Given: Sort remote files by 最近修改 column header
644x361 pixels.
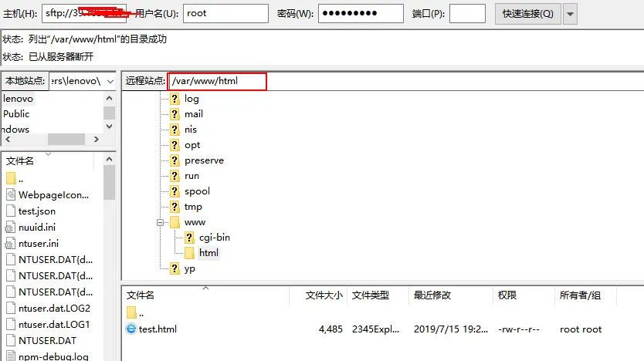Looking at the screenshot, I should click(x=451, y=295).
